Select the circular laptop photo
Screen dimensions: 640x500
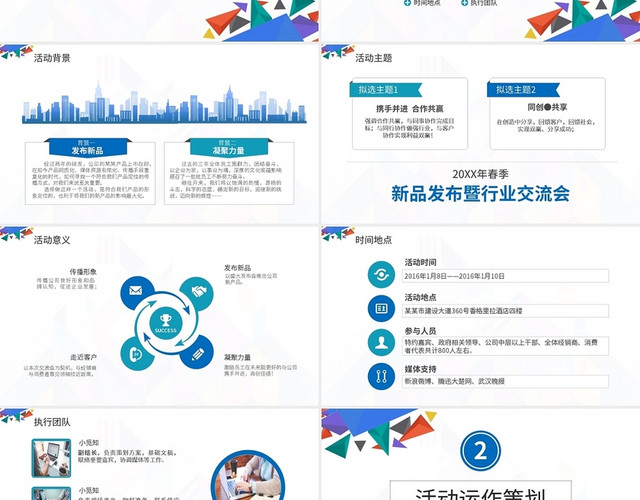point(248,476)
